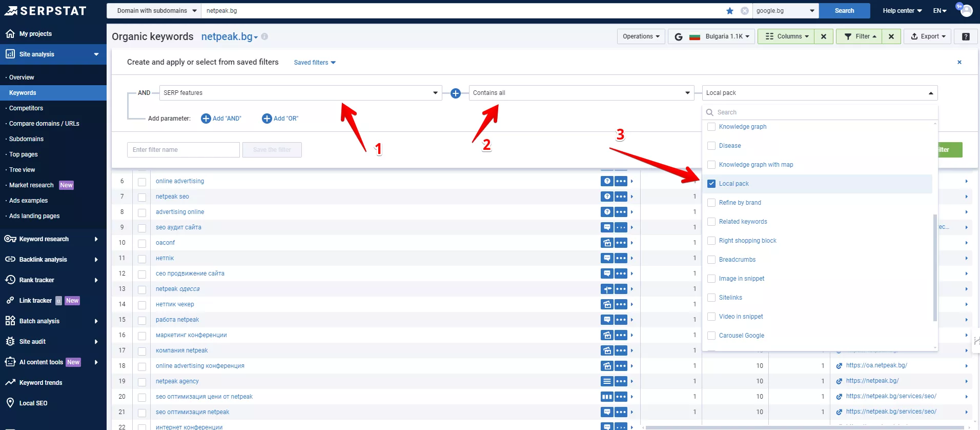Open the Bulgaria 1.1K database dropdown
This screenshot has width=980, height=430.
(x=712, y=36)
